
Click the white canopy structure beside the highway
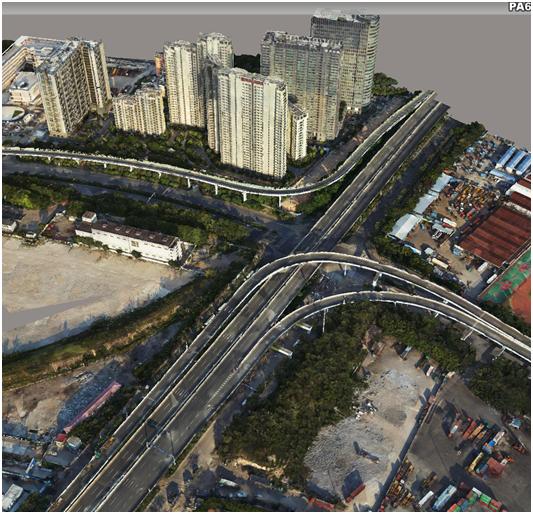[x=405, y=225]
